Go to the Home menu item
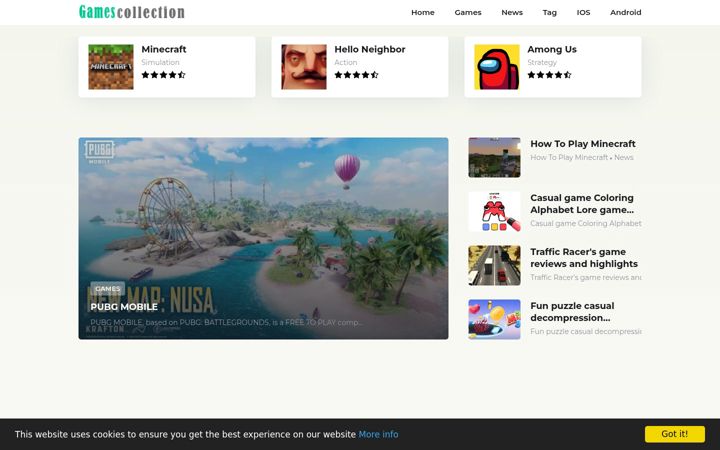Image resolution: width=720 pixels, height=450 pixels. 422,12
